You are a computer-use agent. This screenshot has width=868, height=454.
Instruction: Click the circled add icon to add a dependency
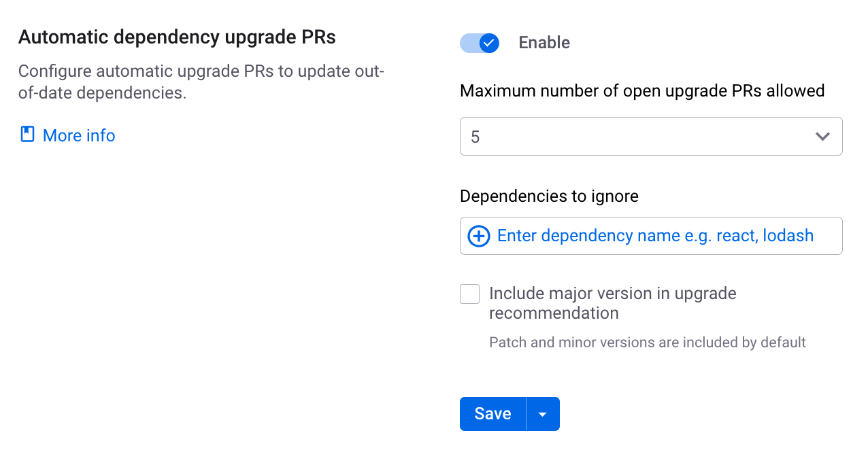pyautogui.click(x=478, y=236)
